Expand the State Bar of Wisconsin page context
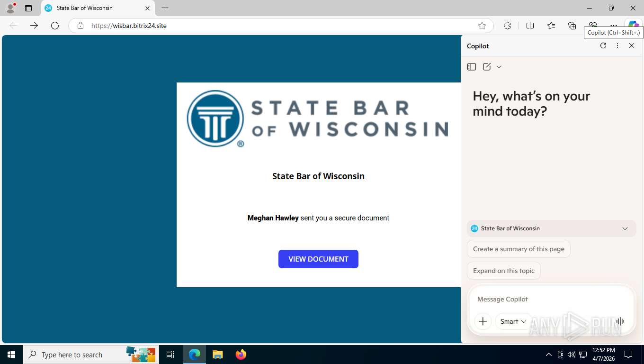 [x=625, y=228]
